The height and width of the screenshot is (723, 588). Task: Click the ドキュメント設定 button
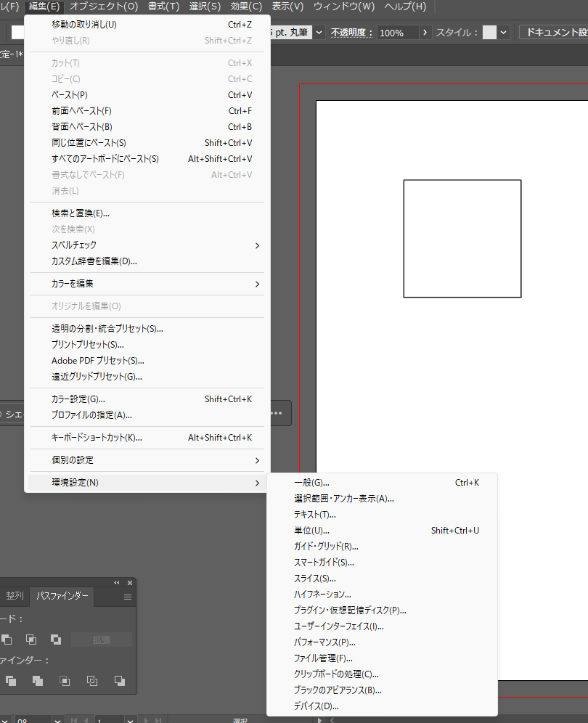(x=556, y=33)
